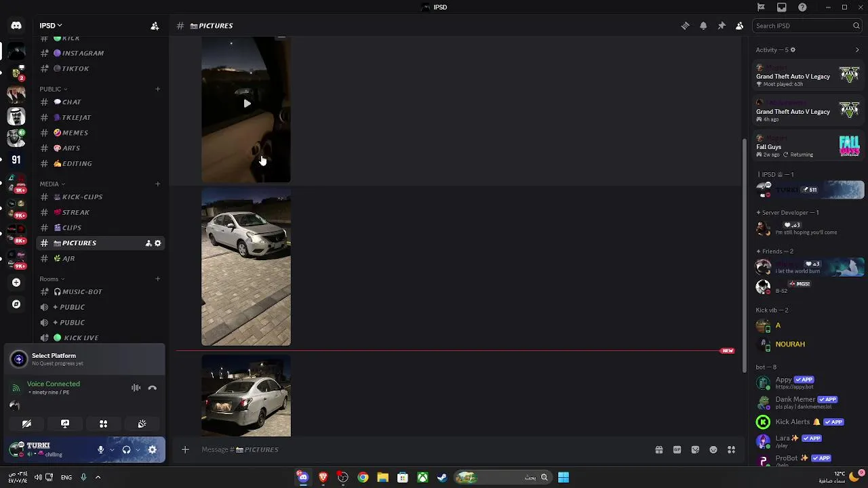Collapse the Rooms channel category
Viewport: 868px width, 488px height.
(52, 279)
